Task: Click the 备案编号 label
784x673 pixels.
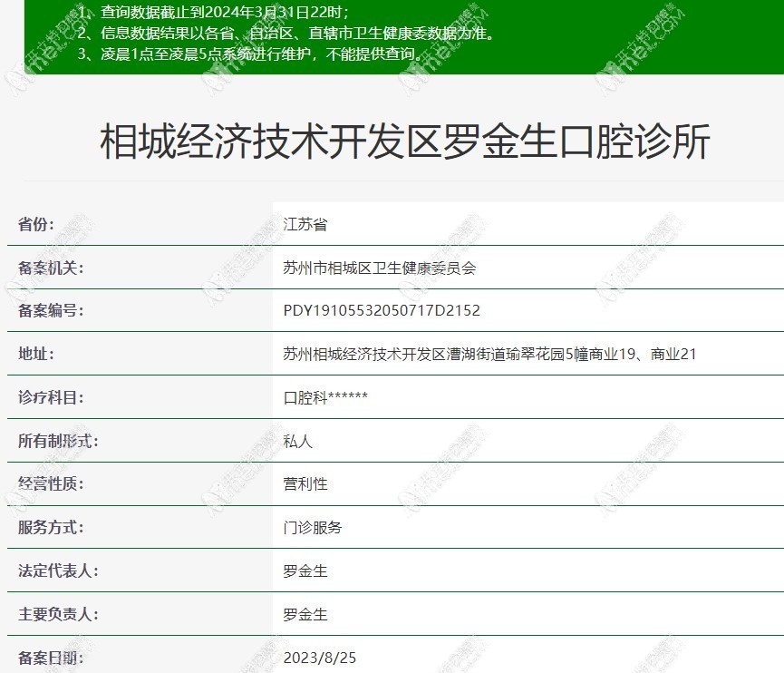Action: [x=51, y=310]
